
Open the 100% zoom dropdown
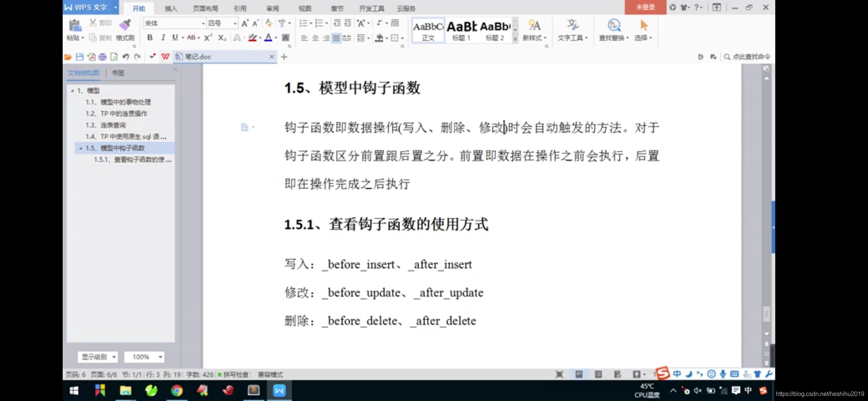coord(144,357)
